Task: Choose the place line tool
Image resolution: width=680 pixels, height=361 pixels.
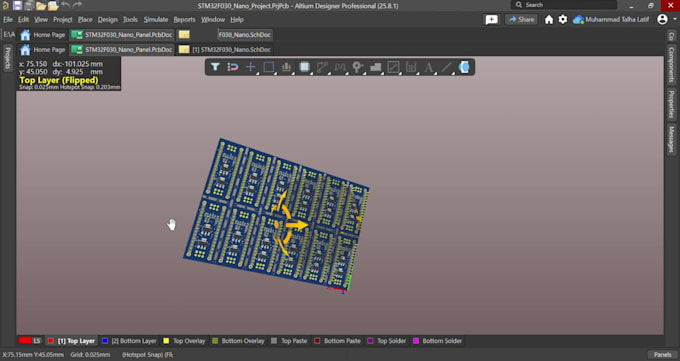Action: (446, 67)
